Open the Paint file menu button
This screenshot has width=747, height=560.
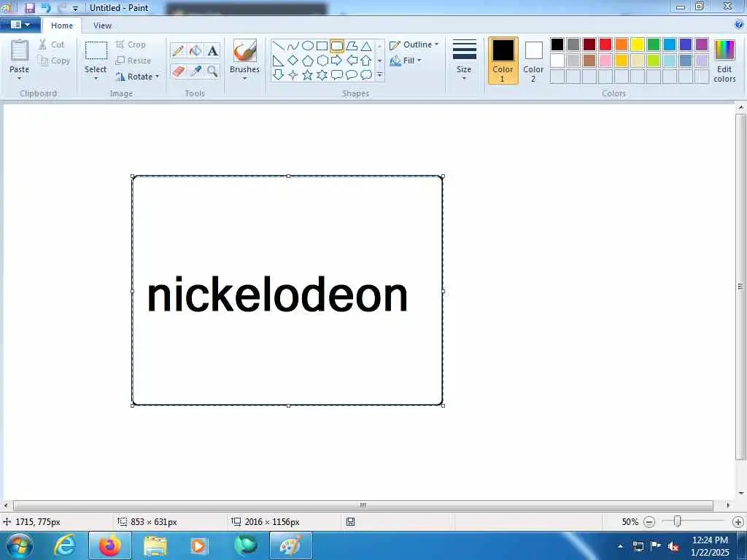pos(20,25)
